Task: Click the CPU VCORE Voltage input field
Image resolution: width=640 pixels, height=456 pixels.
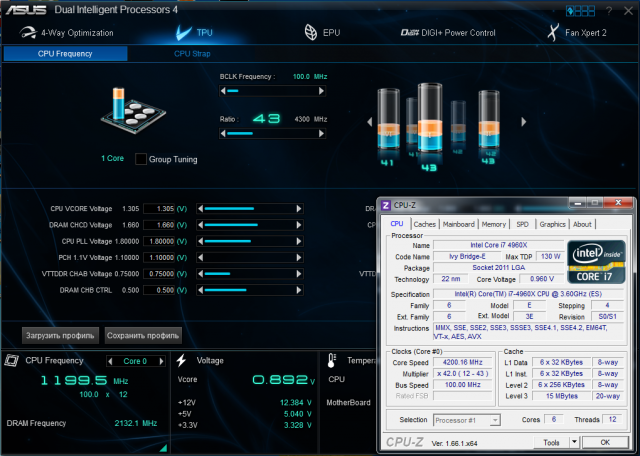Action: coord(159,209)
